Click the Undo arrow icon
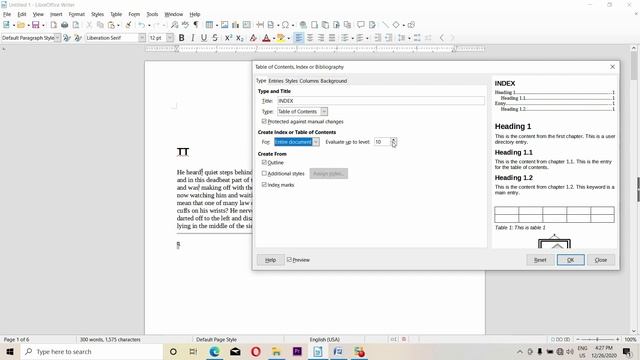640x360 pixels. pyautogui.click(x=141, y=25)
